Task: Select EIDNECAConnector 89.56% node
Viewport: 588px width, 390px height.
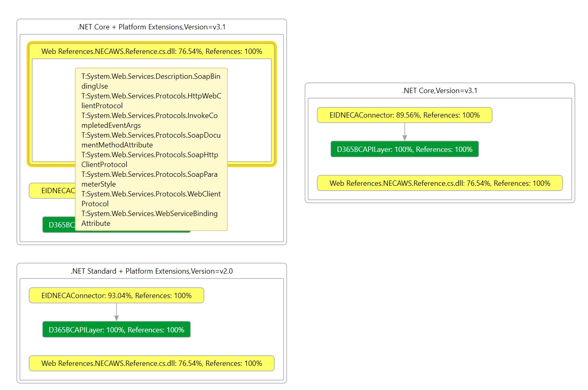Action: click(405, 115)
